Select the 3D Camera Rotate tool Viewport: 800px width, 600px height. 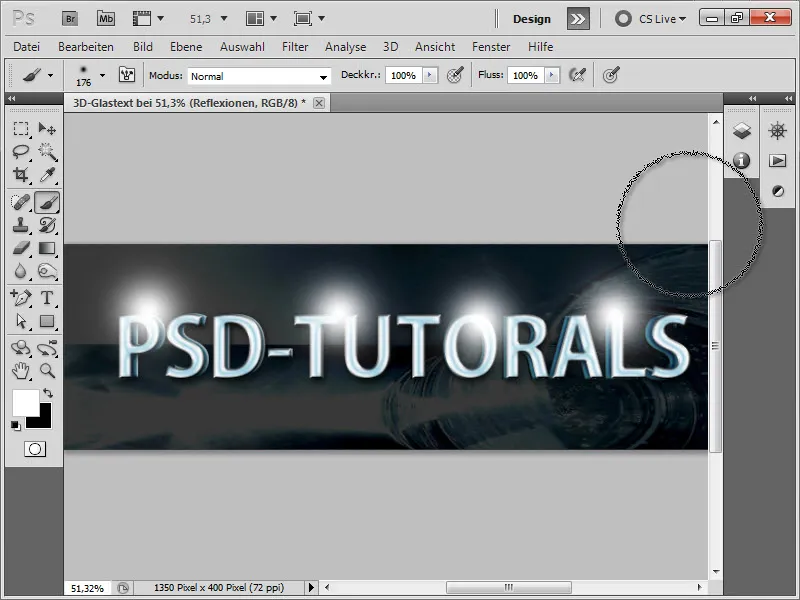47,348
